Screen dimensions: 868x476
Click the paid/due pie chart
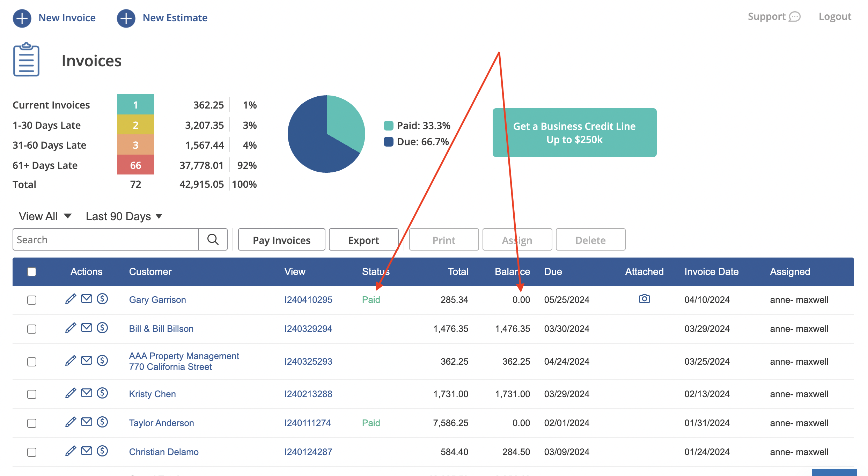326,134
